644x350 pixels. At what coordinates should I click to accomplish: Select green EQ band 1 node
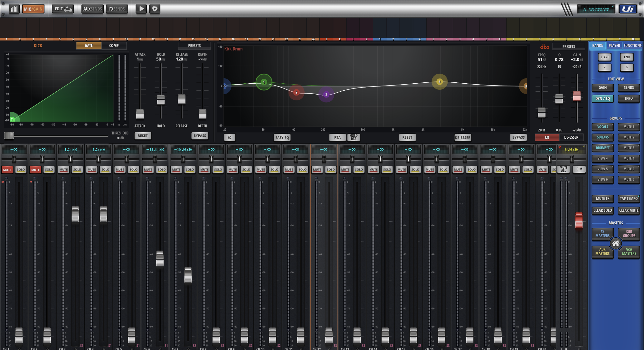click(x=264, y=82)
